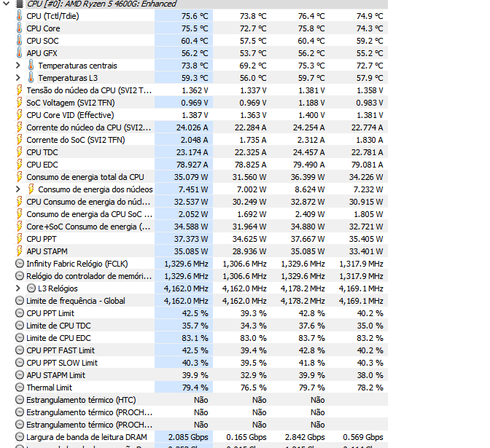The height and width of the screenshot is (448, 490).
Task: Click the current value 7.451 W
Action: click(192, 189)
